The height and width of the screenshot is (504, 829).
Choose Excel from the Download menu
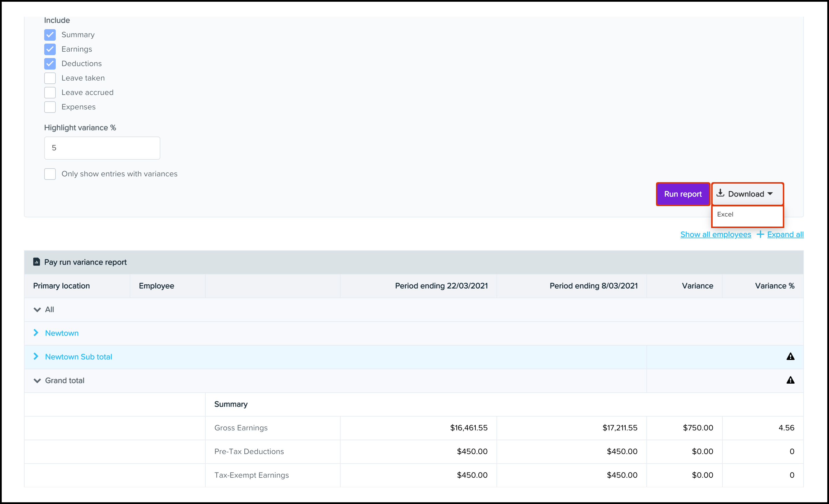tap(725, 214)
